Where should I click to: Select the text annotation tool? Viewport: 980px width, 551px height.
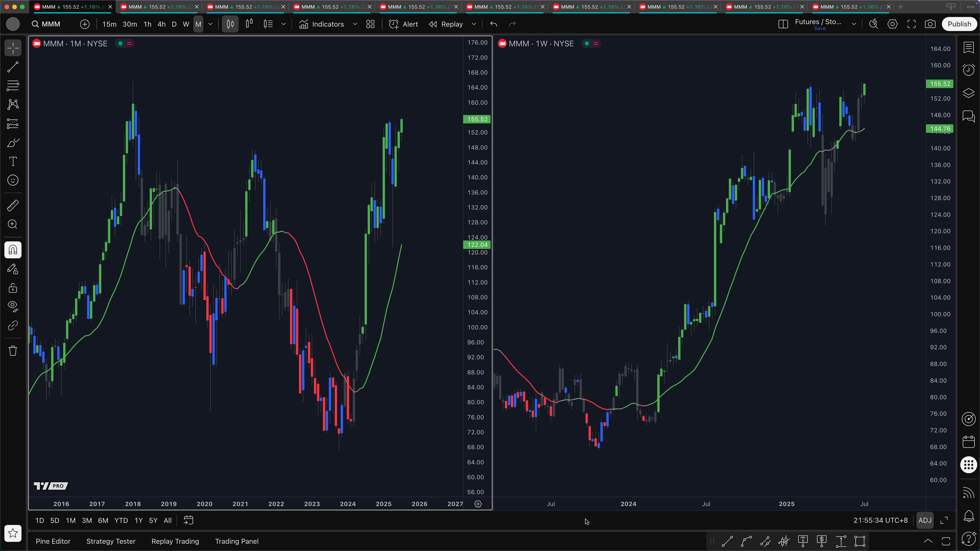pyautogui.click(x=13, y=161)
